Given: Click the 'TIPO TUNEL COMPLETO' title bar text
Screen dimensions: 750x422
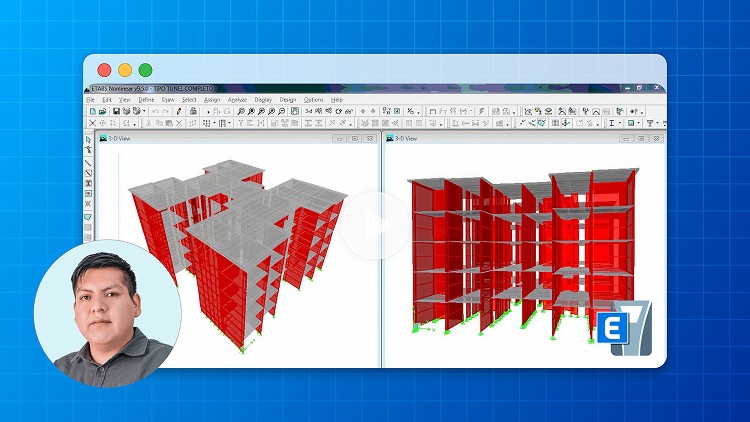Looking at the screenshot, I should (x=183, y=89).
